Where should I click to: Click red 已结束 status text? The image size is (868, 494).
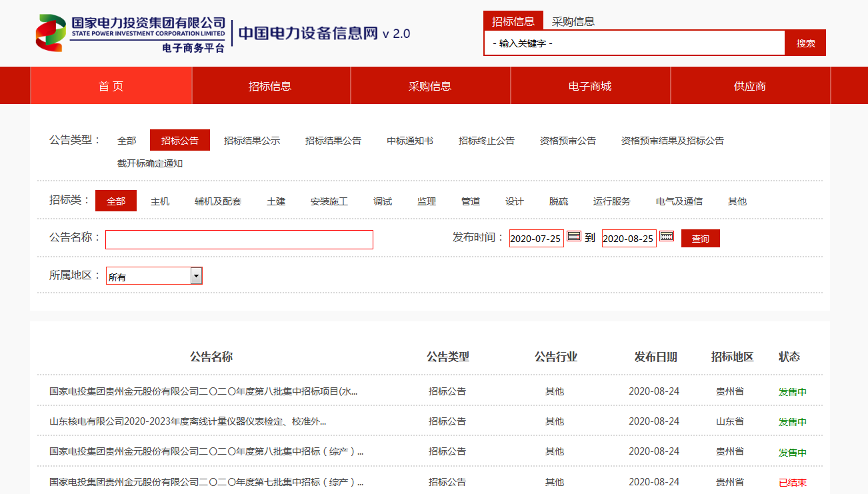point(793,483)
